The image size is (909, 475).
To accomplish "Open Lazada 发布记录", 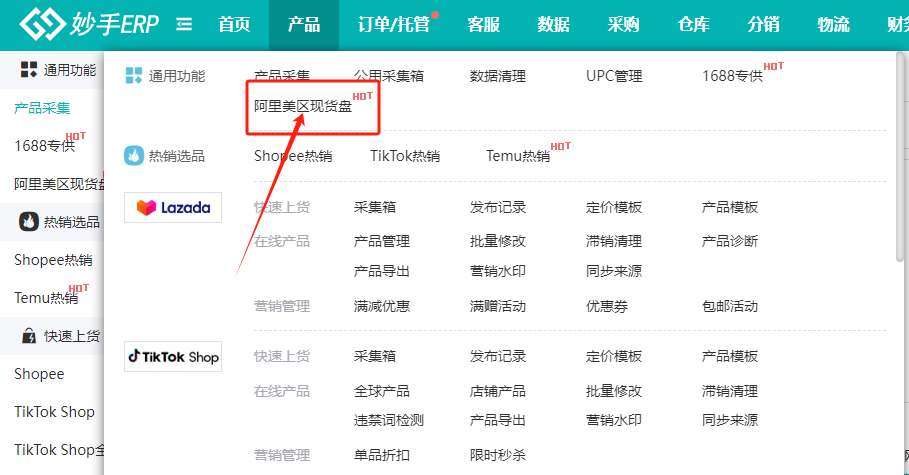I will point(498,208).
